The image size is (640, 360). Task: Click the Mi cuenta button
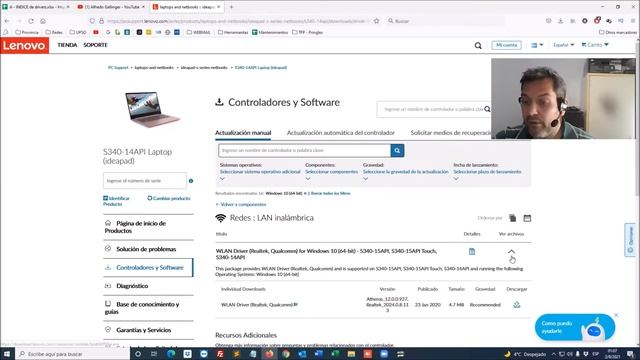[506, 45]
